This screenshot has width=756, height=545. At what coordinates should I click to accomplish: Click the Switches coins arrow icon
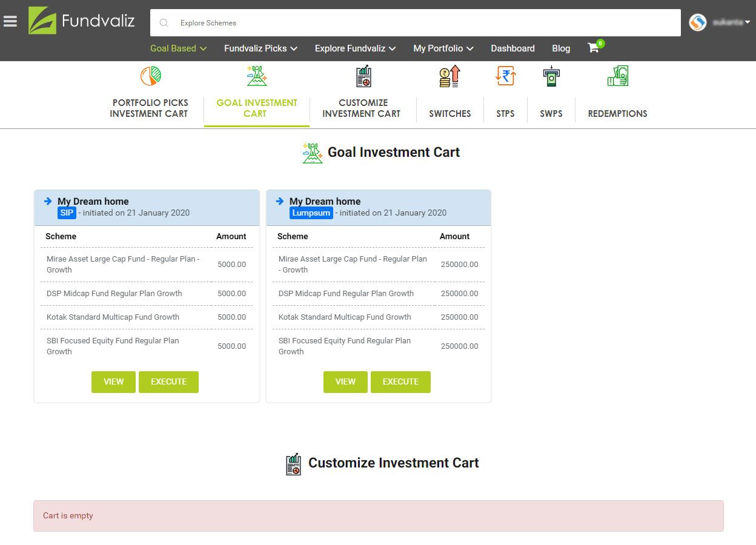point(450,76)
